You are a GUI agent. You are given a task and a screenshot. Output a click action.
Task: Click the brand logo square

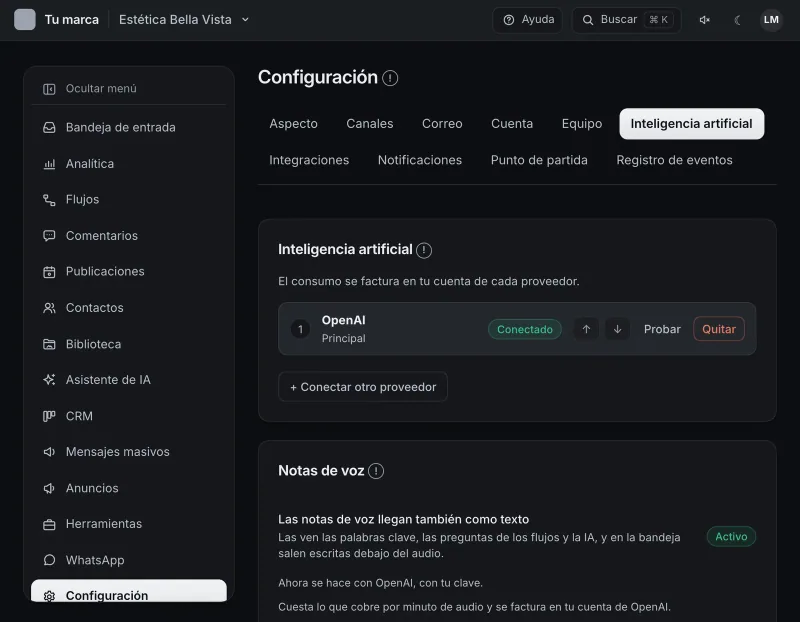click(x=24, y=20)
